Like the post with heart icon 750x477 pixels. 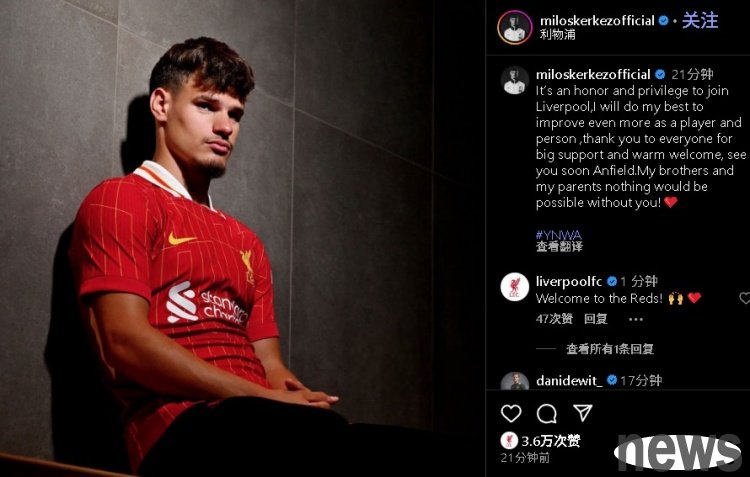(x=511, y=413)
